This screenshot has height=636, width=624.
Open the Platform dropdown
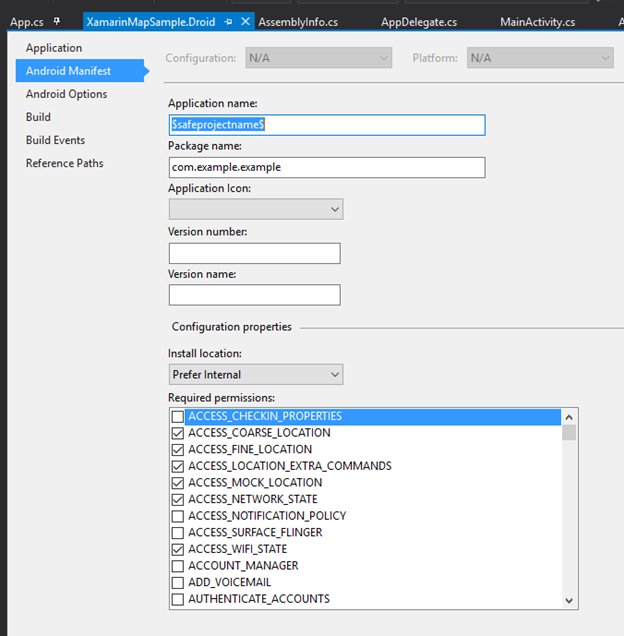(540, 58)
